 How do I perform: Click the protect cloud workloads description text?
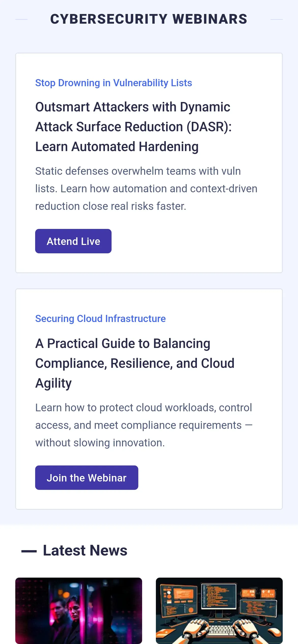144,425
